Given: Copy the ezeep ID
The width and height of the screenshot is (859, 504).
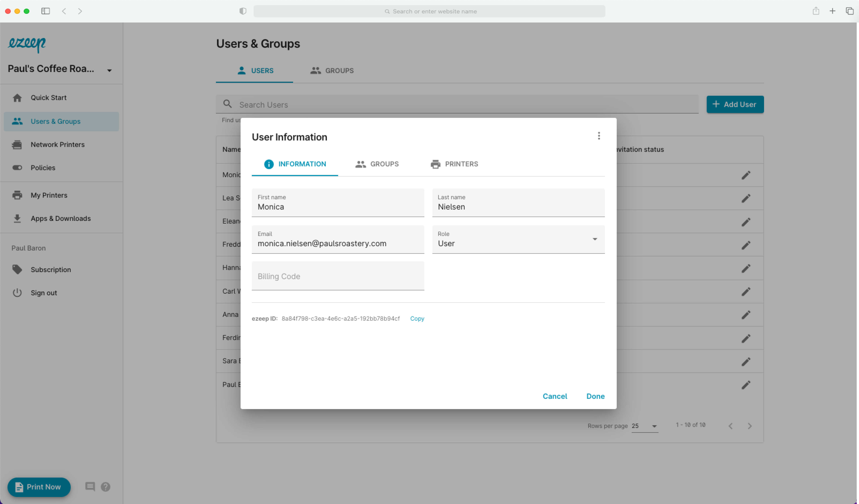Looking at the screenshot, I should pos(417,318).
